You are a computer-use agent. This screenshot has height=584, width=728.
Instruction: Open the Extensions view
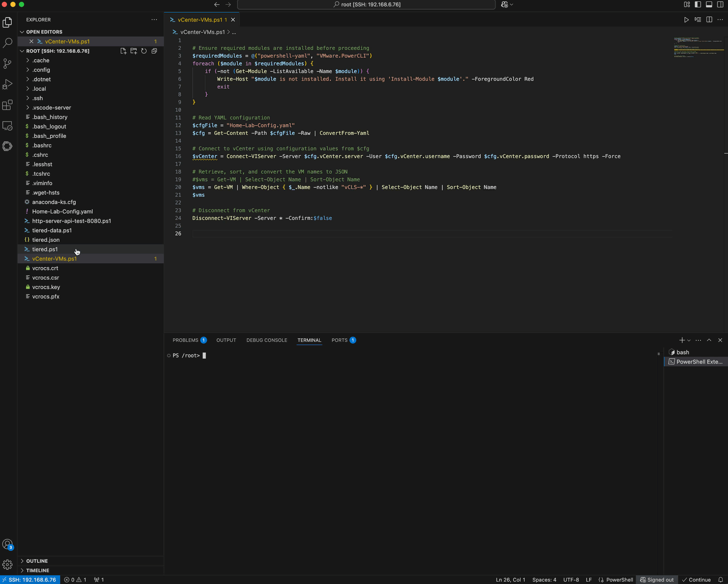pos(7,105)
